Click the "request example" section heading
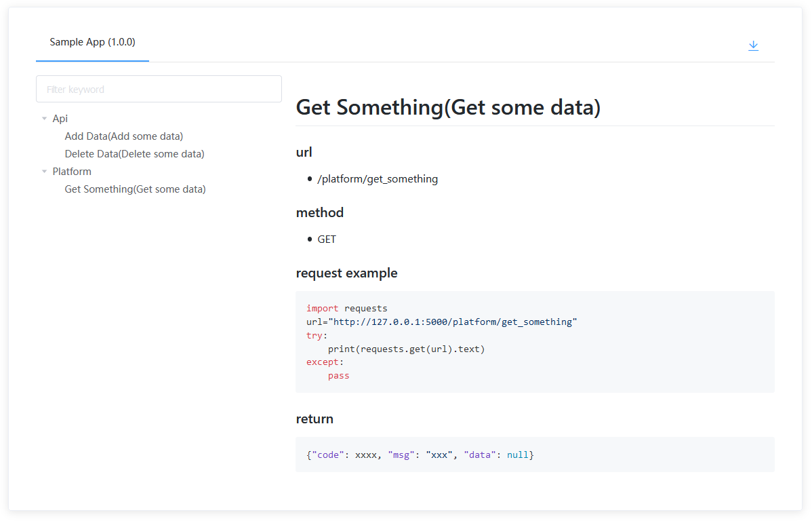812x521 pixels. (346, 273)
